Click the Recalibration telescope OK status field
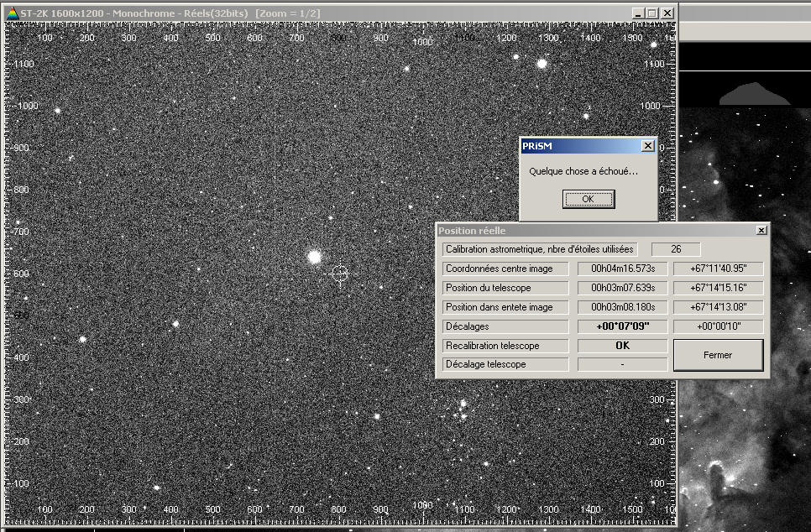811x532 pixels. coord(623,346)
